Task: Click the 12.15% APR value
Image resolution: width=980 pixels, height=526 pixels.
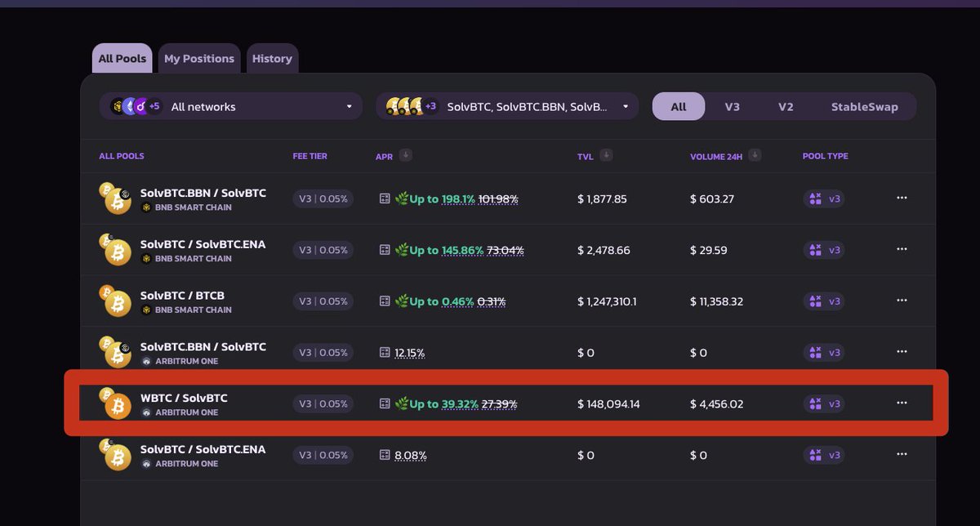Action: (x=410, y=353)
